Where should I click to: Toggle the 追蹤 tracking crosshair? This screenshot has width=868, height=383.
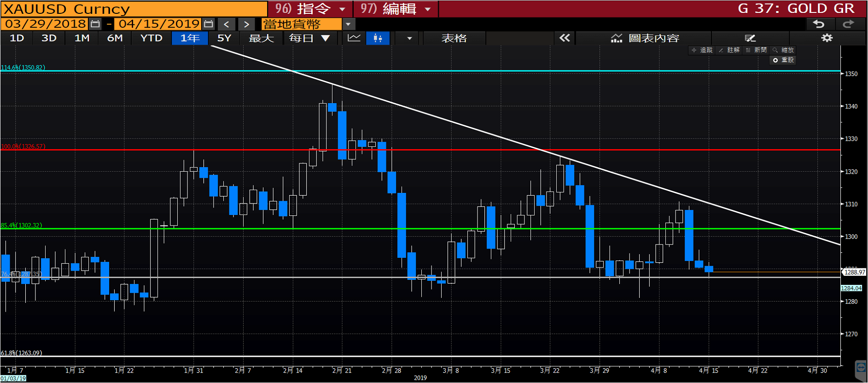pos(702,50)
